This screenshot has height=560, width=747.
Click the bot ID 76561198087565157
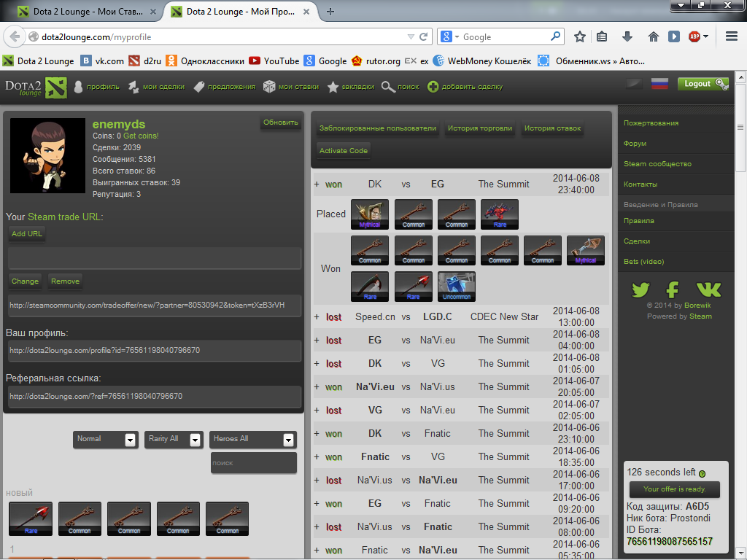(670, 542)
